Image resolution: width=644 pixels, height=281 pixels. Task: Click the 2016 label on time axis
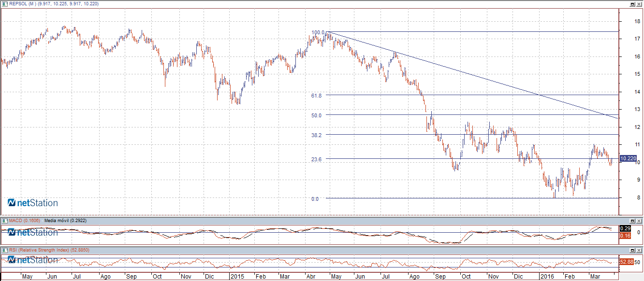pos(547,277)
